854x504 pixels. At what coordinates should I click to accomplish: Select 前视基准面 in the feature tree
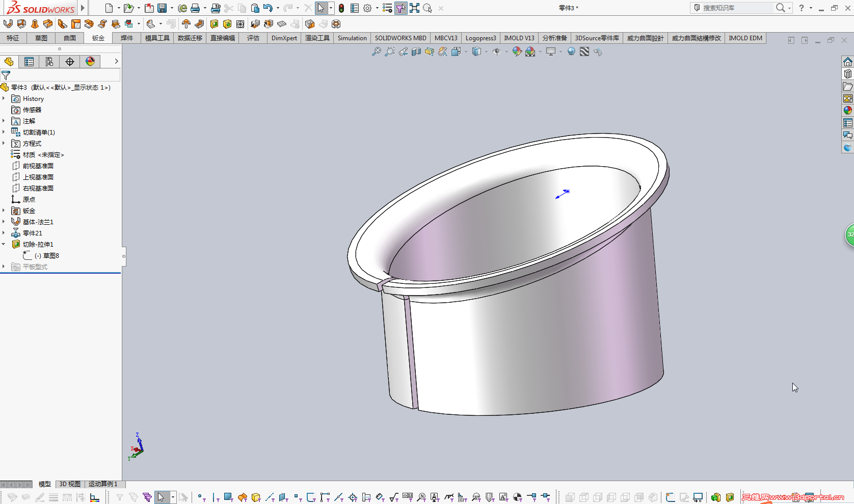coord(38,166)
